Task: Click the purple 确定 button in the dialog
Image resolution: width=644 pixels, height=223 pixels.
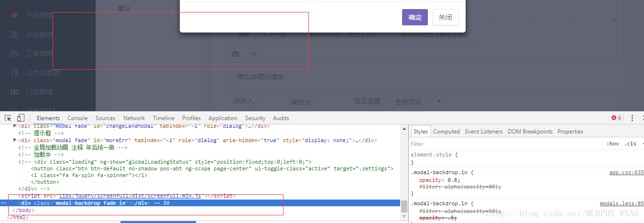Action: (x=415, y=17)
